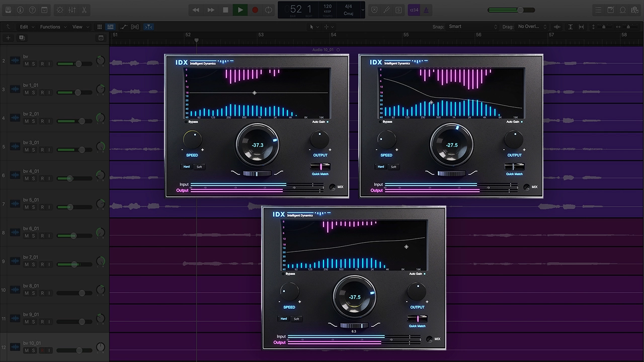644x362 pixels.
Task: Open the Media Browser icon
Action: (x=635, y=10)
